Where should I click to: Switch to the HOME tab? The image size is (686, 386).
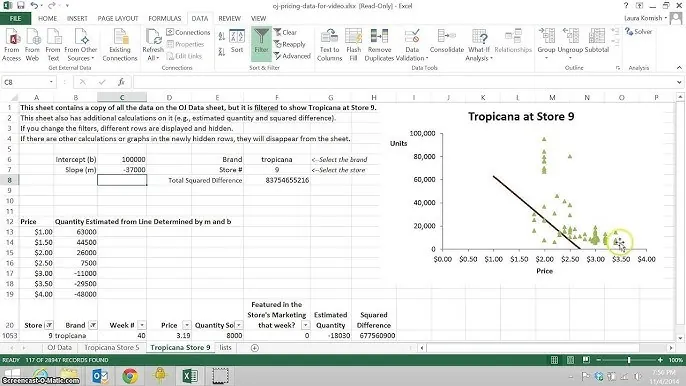point(47,18)
